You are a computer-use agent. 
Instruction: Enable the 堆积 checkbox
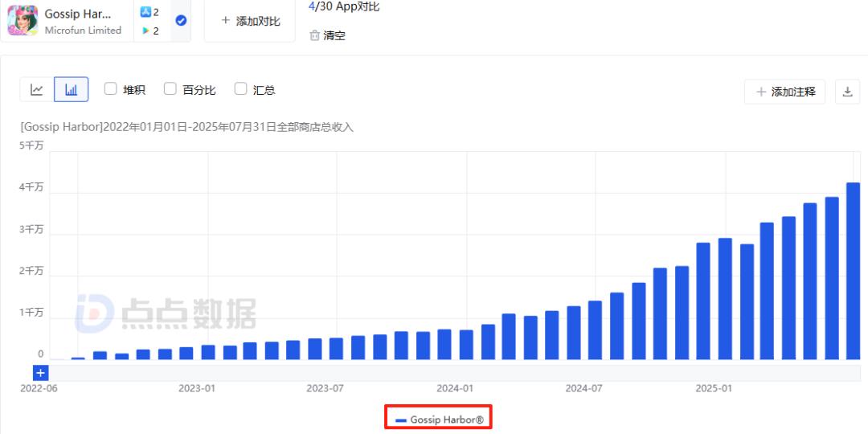click(x=111, y=89)
